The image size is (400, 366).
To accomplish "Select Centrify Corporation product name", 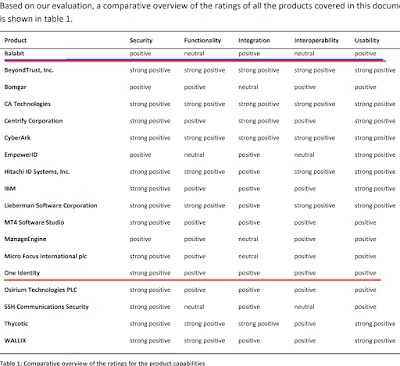I will pos(33,121).
